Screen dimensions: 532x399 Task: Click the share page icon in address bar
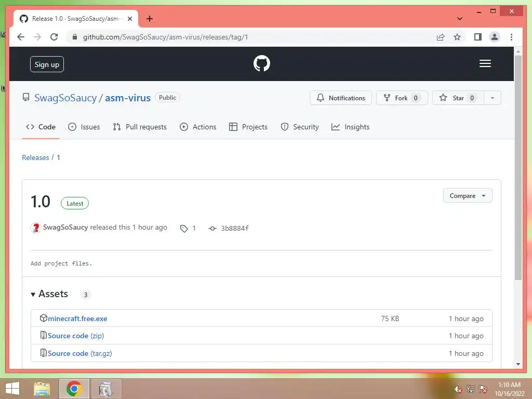441,37
